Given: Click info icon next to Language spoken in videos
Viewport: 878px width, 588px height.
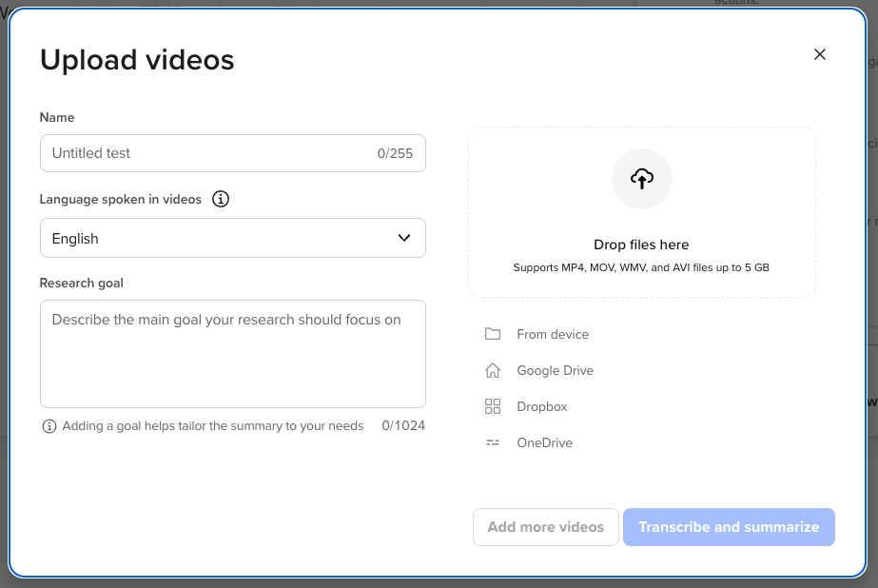Looking at the screenshot, I should 221,200.
